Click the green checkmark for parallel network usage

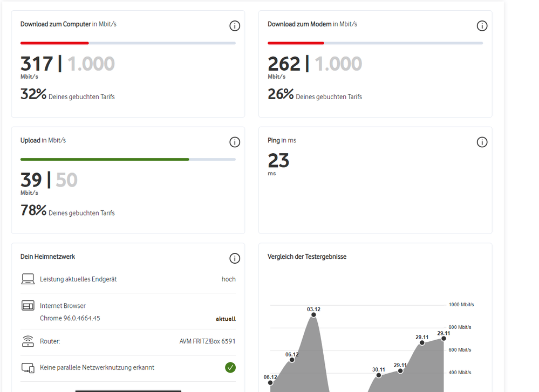[x=230, y=368]
